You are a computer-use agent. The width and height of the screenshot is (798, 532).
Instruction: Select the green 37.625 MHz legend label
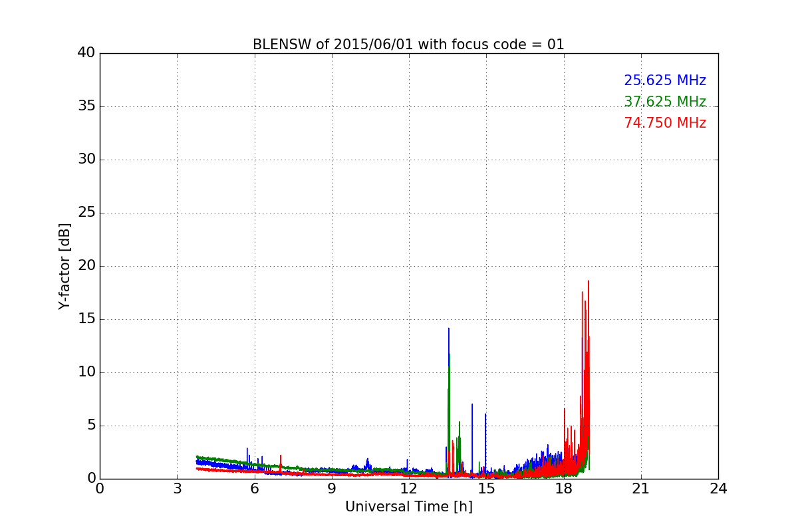pyautogui.click(x=665, y=102)
